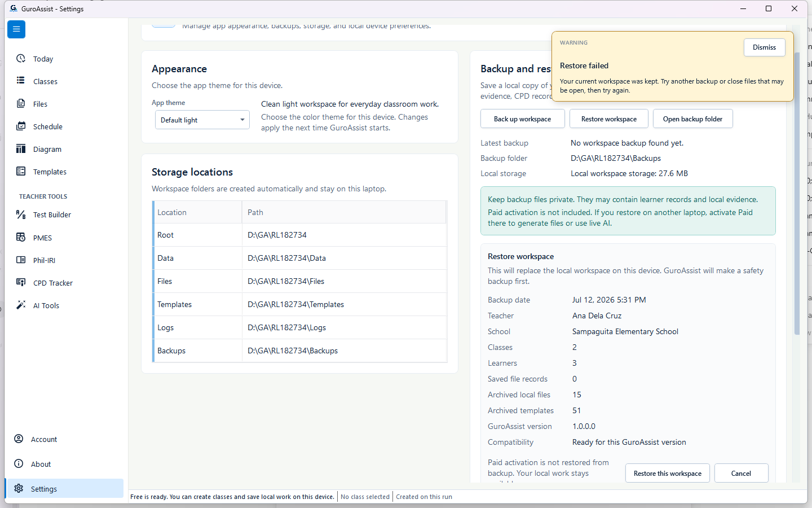Open the Account page
Image resolution: width=812 pixels, height=508 pixels.
click(67, 439)
